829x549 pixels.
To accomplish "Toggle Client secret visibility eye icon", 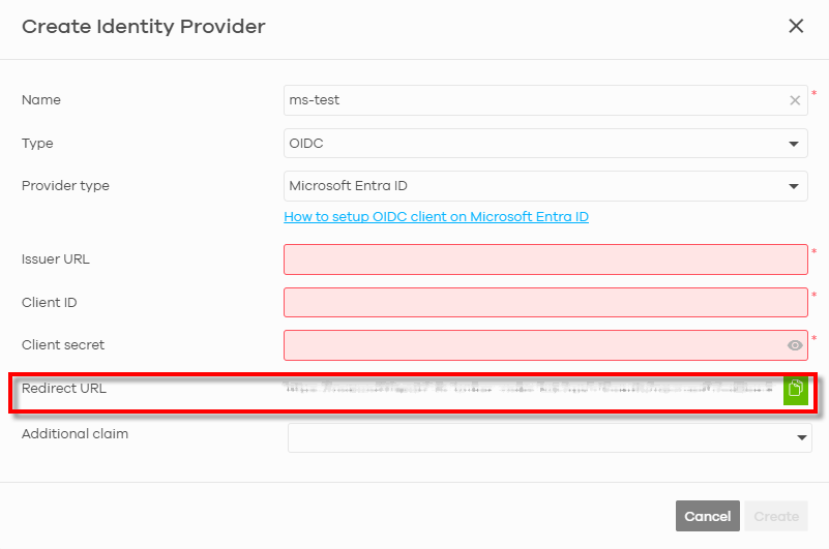I will [x=794, y=345].
